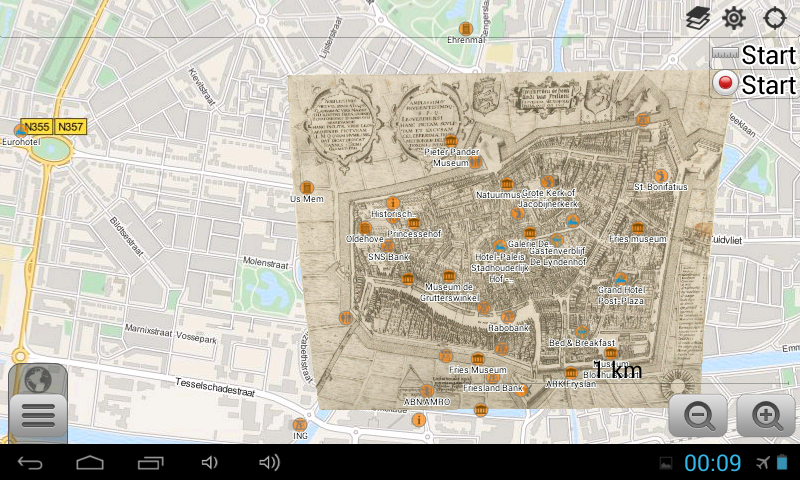
Task: Start track recording with red button
Action: [754, 84]
